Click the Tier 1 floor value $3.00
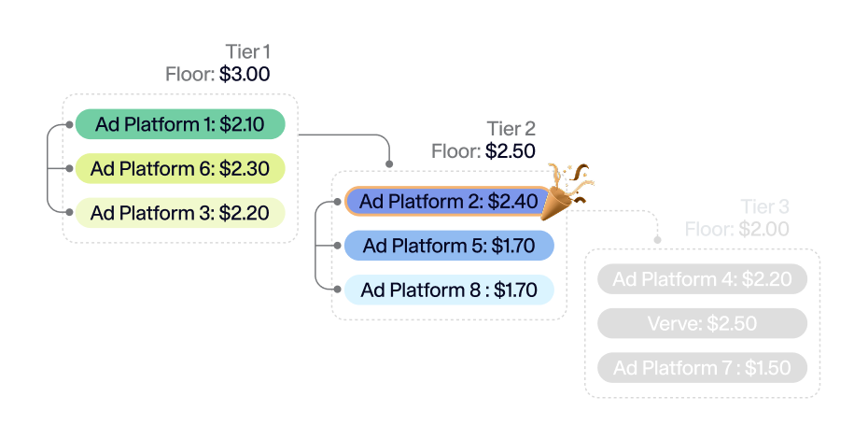 pyautogui.click(x=245, y=75)
